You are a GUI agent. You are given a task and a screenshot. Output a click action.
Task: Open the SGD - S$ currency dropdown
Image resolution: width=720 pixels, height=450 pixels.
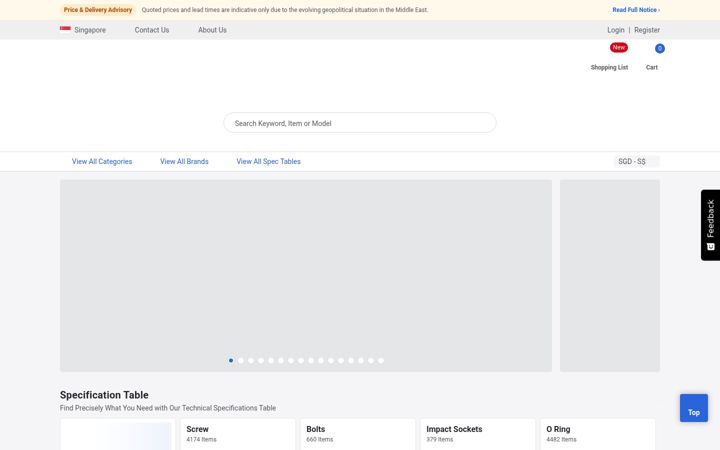pyautogui.click(x=636, y=162)
